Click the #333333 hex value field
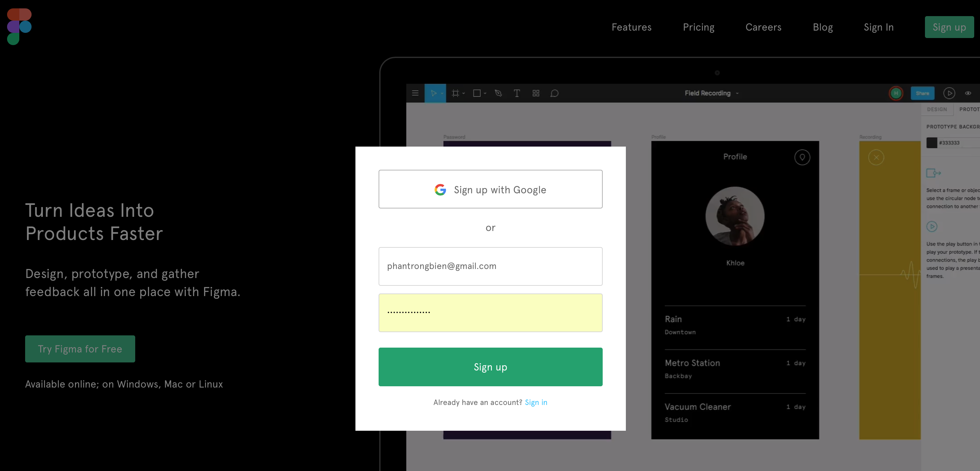Viewport: 980px width, 471px height. click(x=959, y=143)
